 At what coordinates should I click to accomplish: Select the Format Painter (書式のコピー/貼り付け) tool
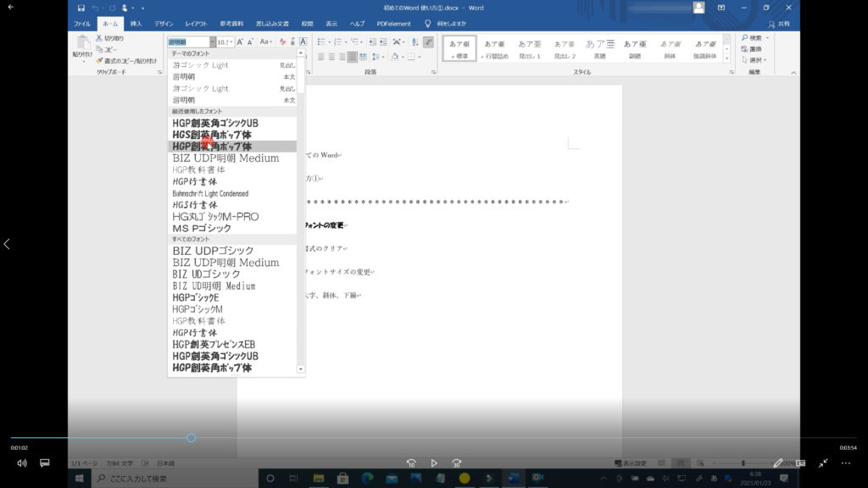(99, 60)
